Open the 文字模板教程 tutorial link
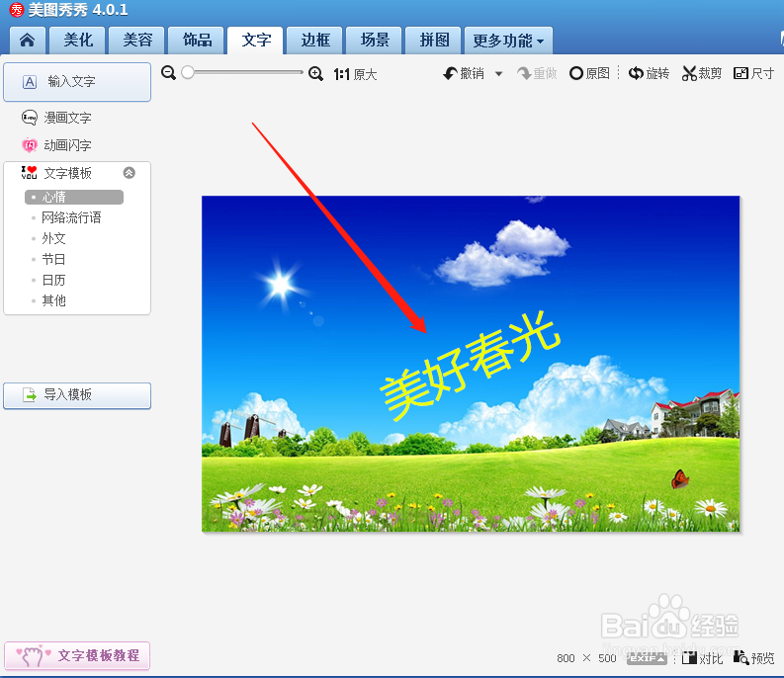784x678 pixels. pos(77,655)
